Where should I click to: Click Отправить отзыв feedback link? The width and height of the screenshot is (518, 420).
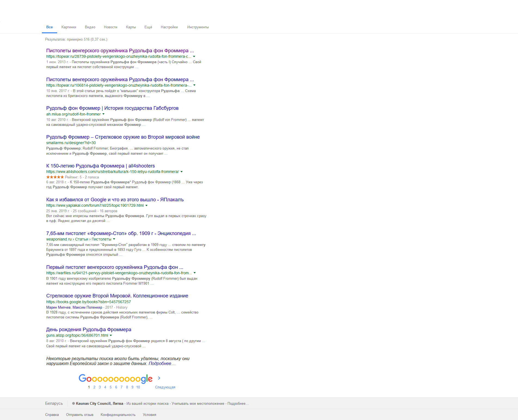[80, 415]
